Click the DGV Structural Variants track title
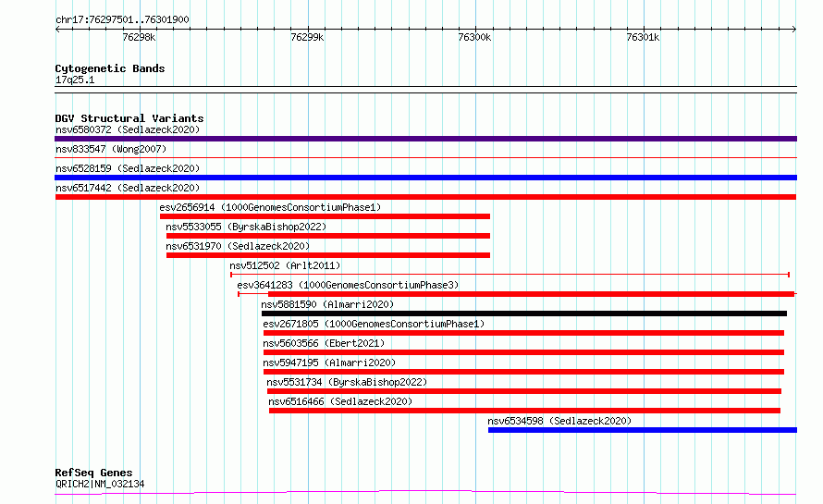This screenshot has width=823, height=504. tap(129, 118)
